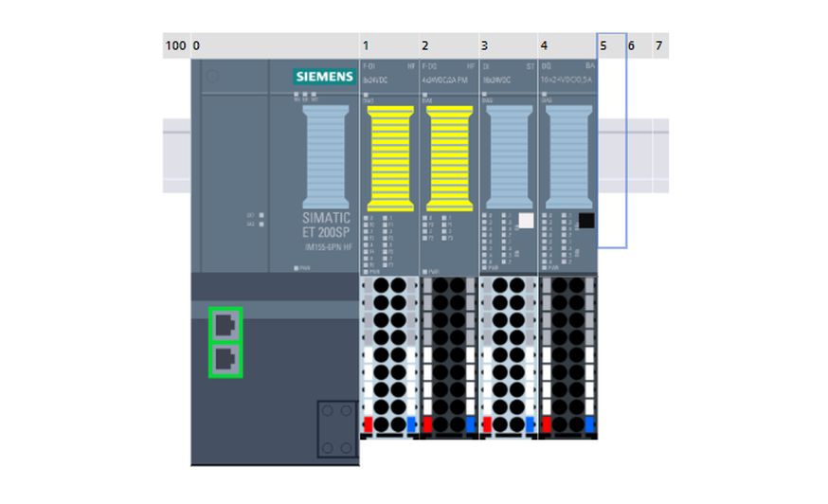Click the yellow label strip on F-DI module
Viewport: 828px width, 504px height.
(x=390, y=158)
